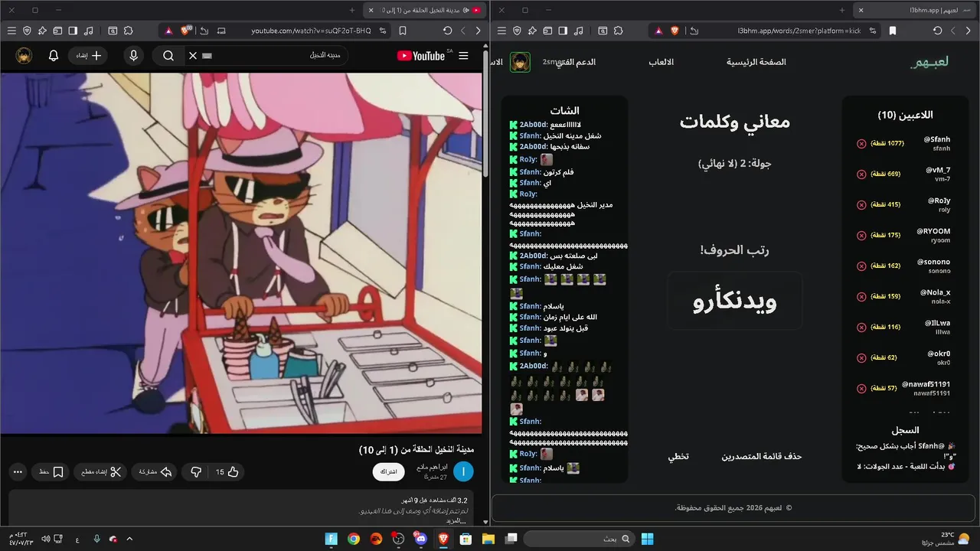Toggle sidebar panel in YouTube window

pos(73,31)
